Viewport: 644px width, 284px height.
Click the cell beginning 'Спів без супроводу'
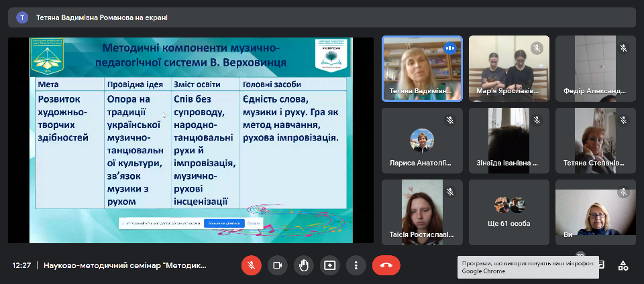tap(205, 151)
